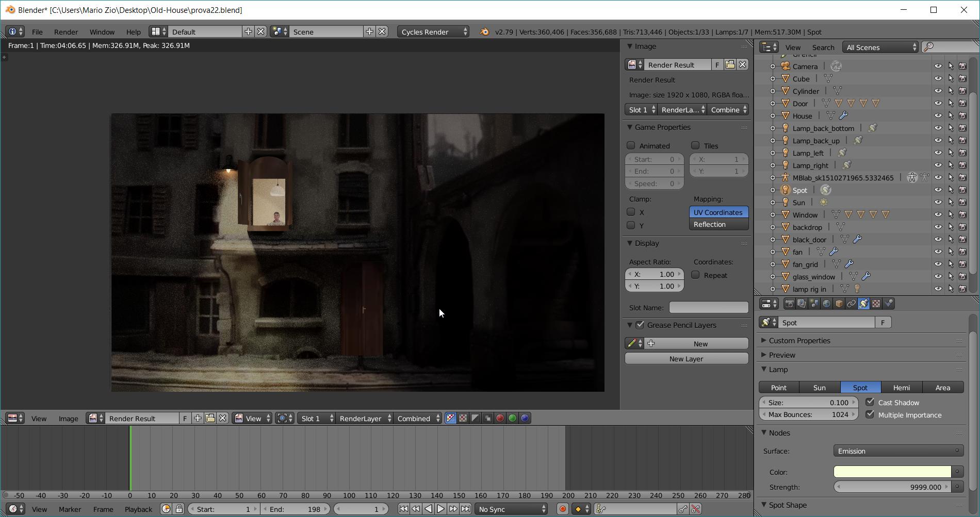Open the World properties tab (globe icon)

tap(826, 304)
